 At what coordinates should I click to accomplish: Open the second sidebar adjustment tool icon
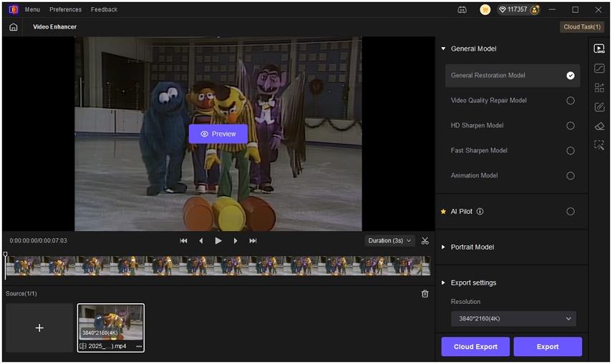599,68
